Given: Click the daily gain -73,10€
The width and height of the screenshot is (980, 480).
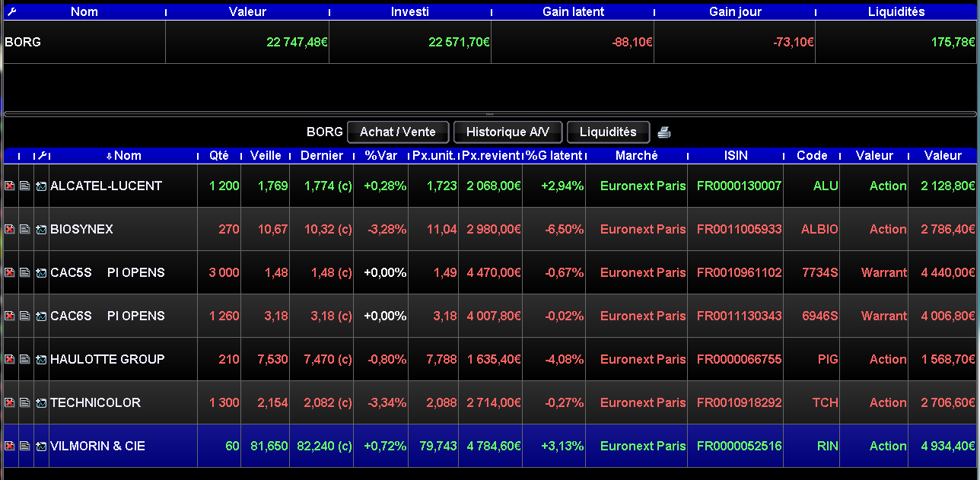Looking at the screenshot, I should click(794, 42).
